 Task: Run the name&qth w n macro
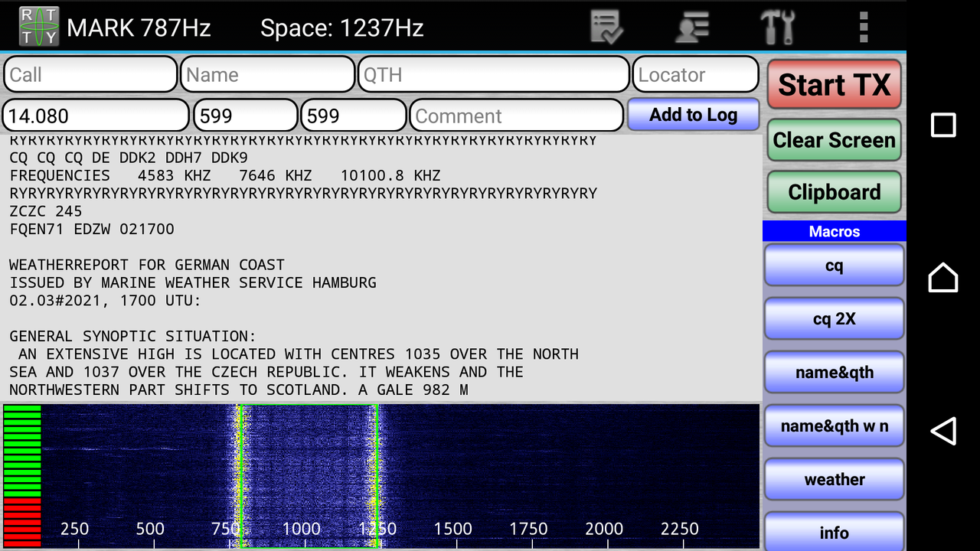[x=835, y=426]
